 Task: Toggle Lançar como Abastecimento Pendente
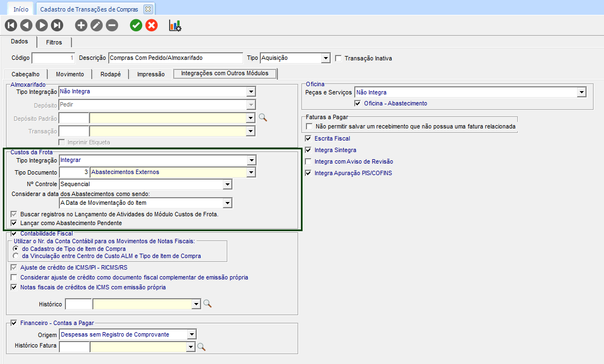click(x=14, y=223)
